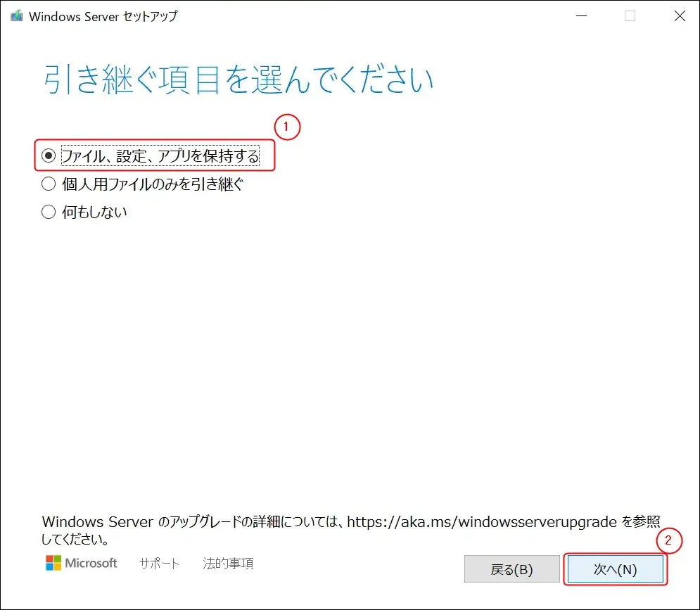The height and width of the screenshot is (610, 700).
Task: Click the aka.ms/windowsserverupgrade info text
Action: click(x=351, y=530)
